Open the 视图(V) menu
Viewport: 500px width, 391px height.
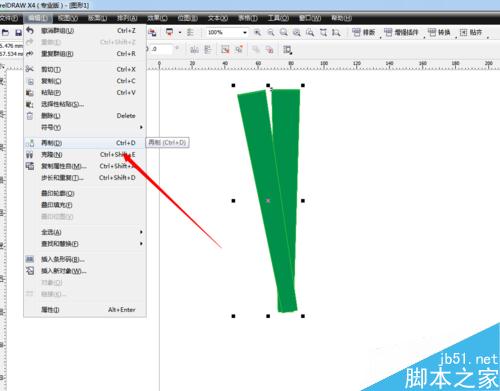click(68, 18)
